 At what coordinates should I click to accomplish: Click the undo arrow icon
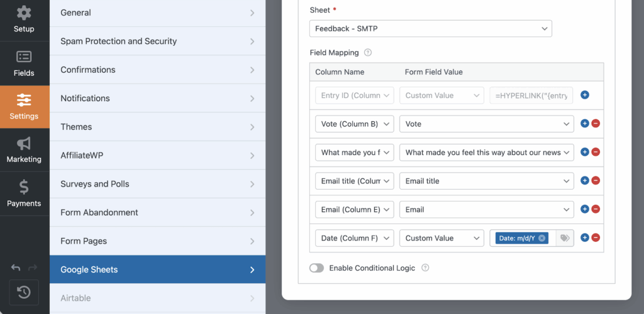tap(16, 268)
